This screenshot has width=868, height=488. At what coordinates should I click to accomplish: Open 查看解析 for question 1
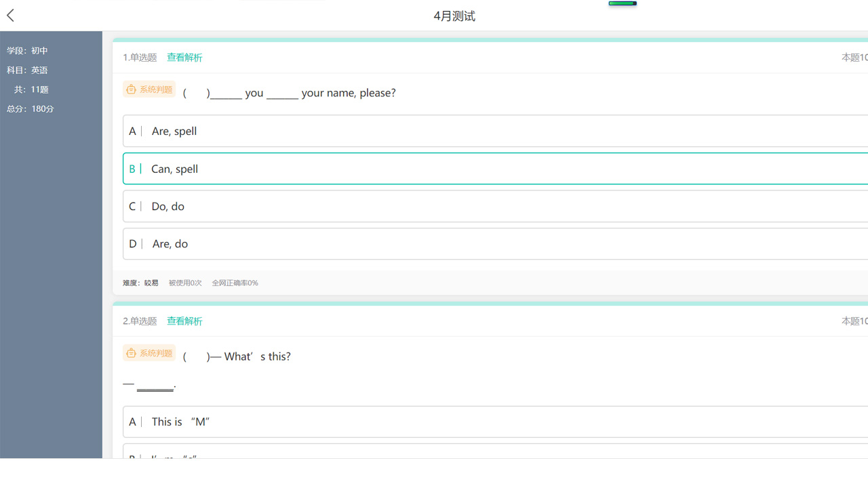184,58
